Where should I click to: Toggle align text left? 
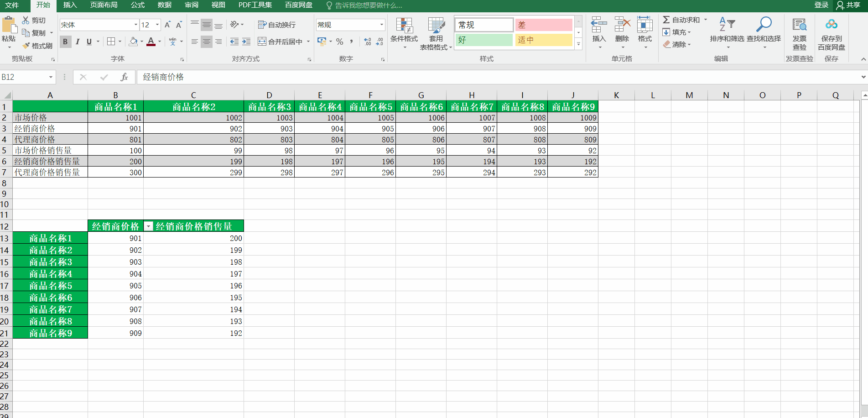[194, 42]
